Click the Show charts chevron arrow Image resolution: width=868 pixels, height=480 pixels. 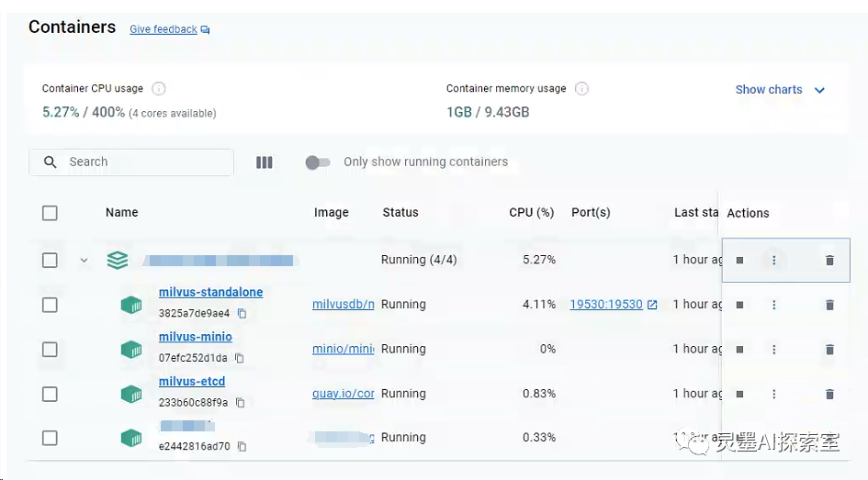pyautogui.click(x=819, y=90)
